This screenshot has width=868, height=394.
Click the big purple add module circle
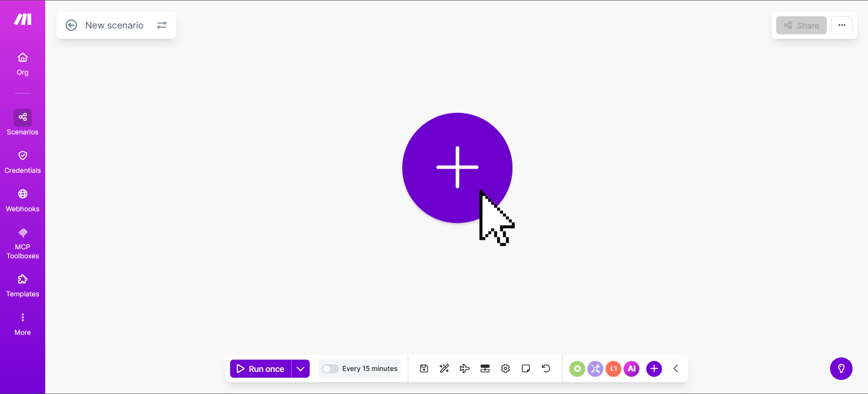[x=457, y=167]
